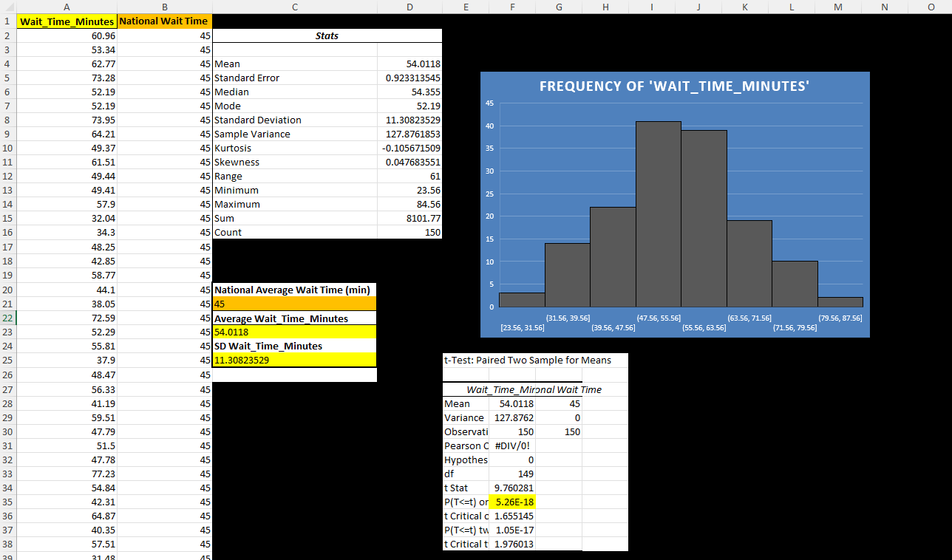The height and width of the screenshot is (560, 952).
Task: Select the highlighted P-value cell 5.26E-18
Action: click(513, 502)
